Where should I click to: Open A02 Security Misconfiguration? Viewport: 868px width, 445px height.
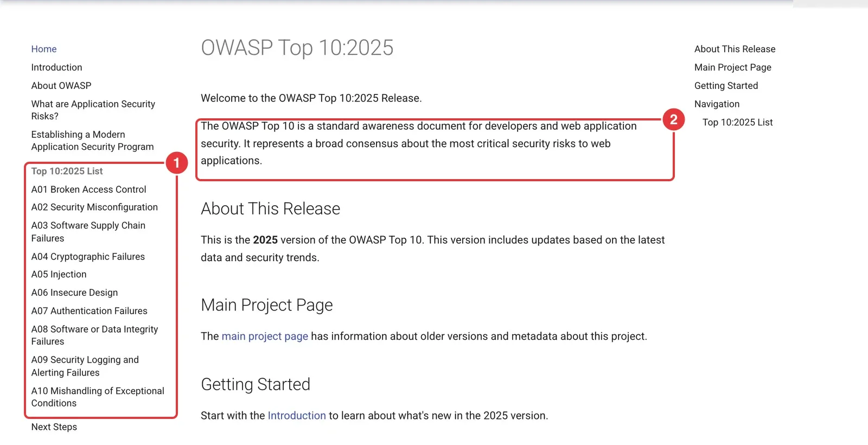94,207
